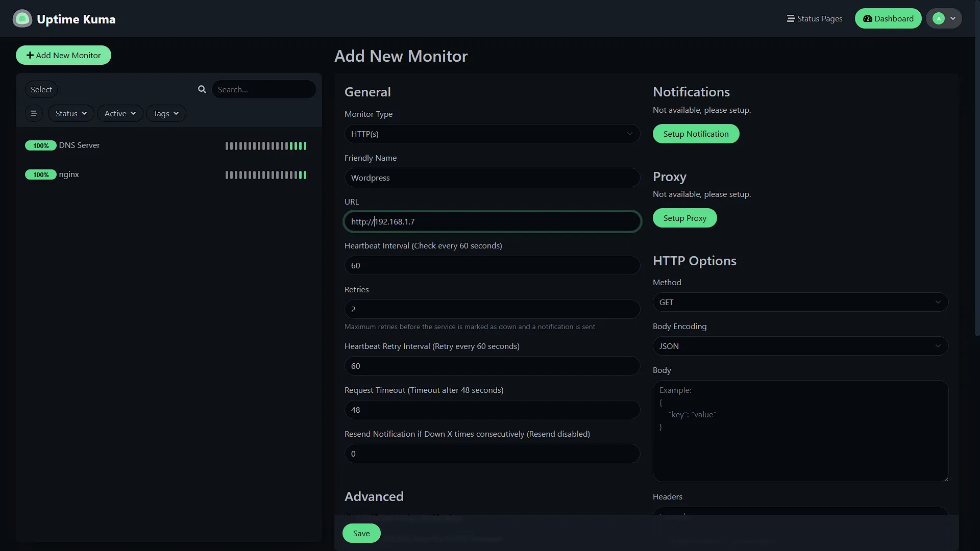
Task: Open the Body Encoding dropdown
Action: coord(800,346)
